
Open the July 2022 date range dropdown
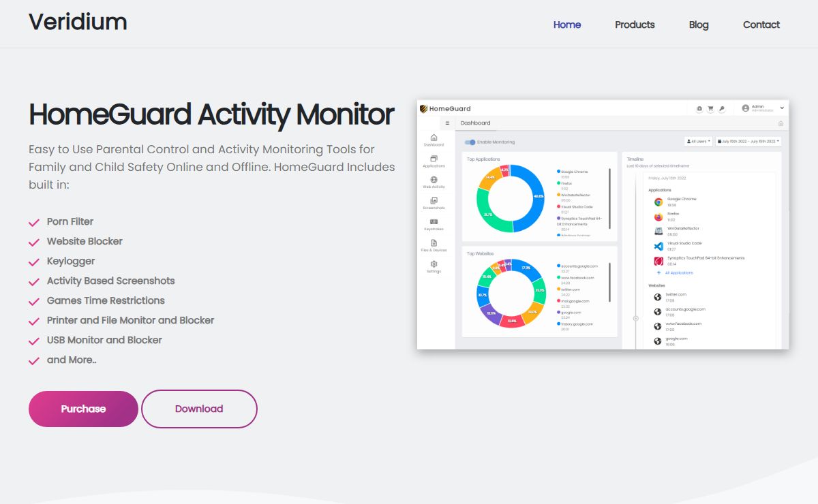[748, 142]
